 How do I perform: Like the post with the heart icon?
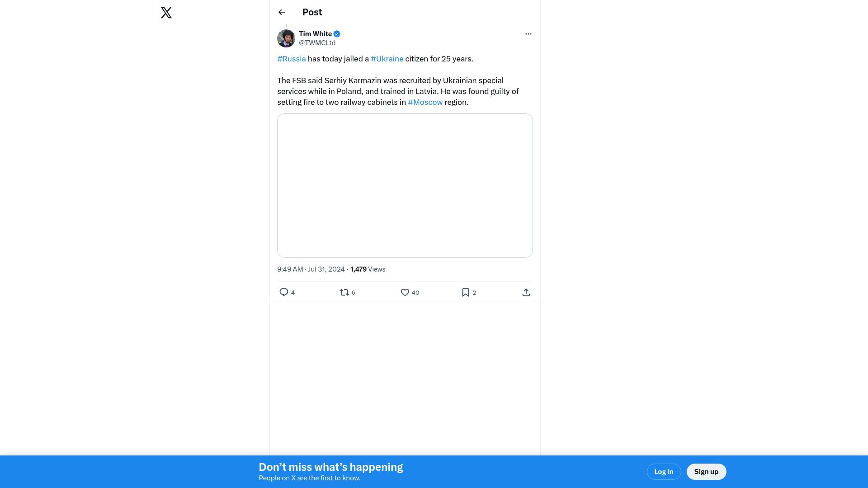pos(405,292)
